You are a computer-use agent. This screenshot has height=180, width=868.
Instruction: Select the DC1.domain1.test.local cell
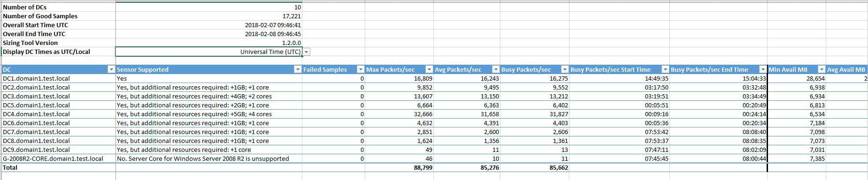pyautogui.click(x=59, y=78)
